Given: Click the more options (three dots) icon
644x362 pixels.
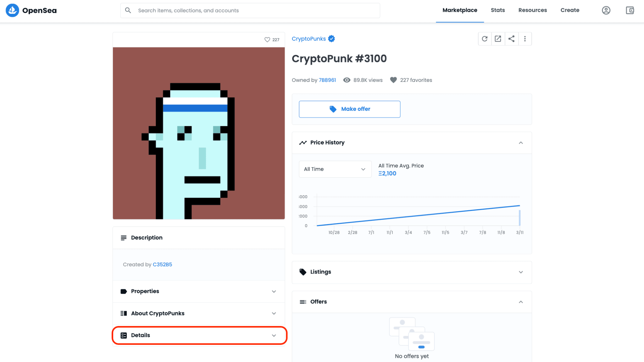Looking at the screenshot, I should pos(525,38).
